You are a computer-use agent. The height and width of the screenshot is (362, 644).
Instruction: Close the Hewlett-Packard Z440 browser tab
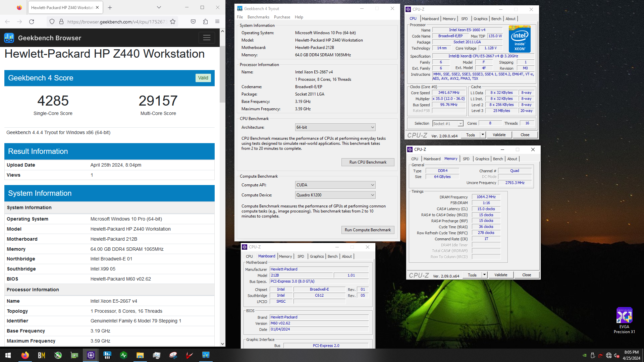(x=97, y=7)
